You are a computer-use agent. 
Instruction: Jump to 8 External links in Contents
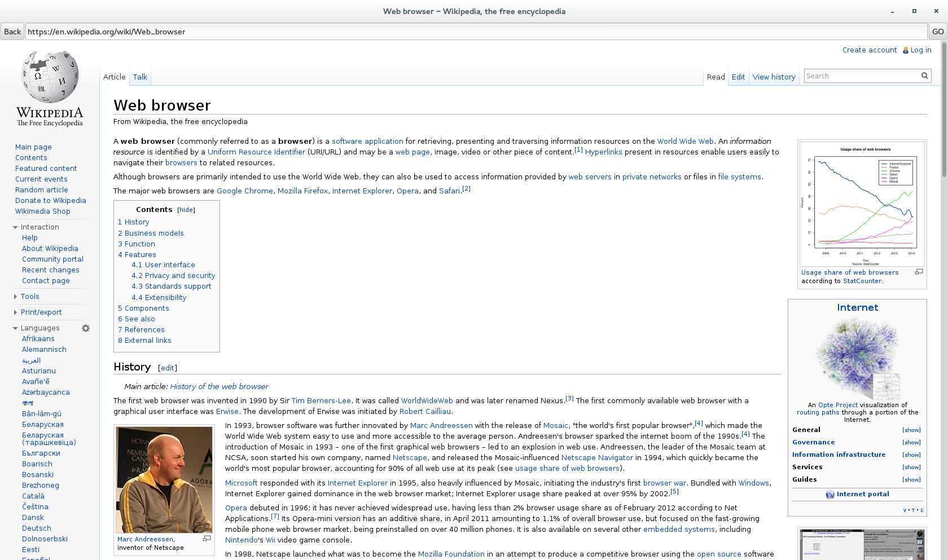144,341
